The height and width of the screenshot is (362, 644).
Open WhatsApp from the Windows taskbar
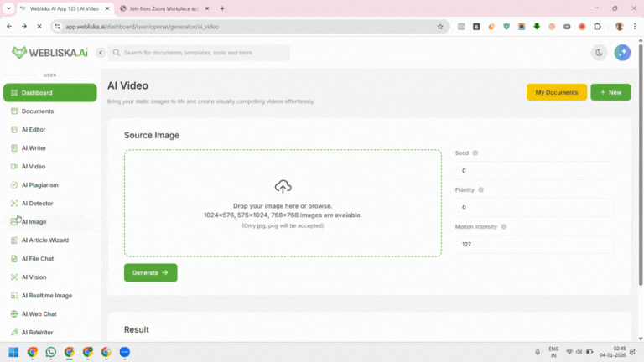51,352
